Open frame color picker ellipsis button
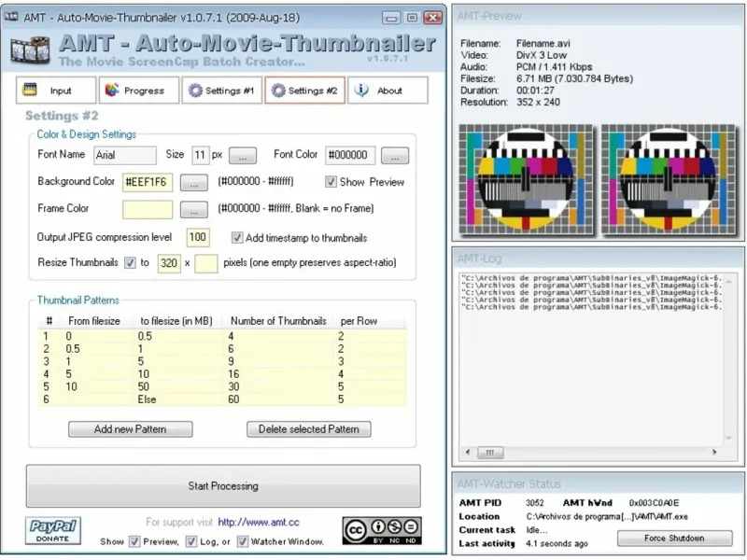Image resolution: width=747 pixels, height=560 pixels. pyautogui.click(x=194, y=209)
